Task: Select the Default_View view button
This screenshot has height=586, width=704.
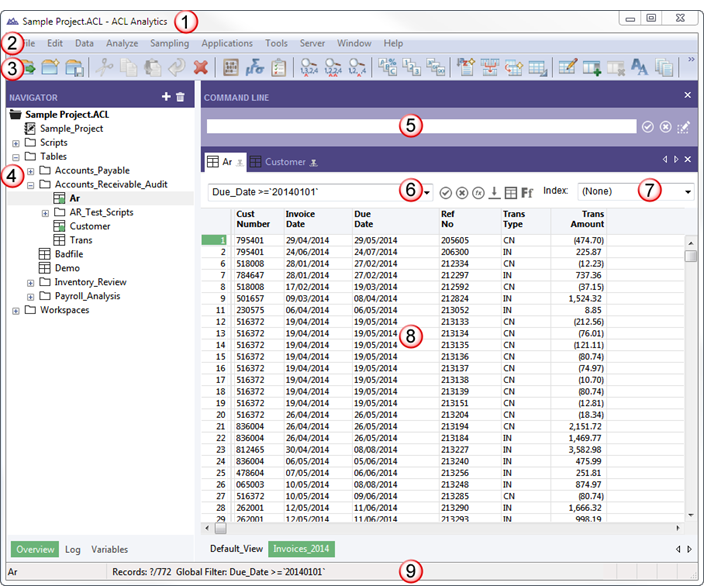Action: [236, 549]
